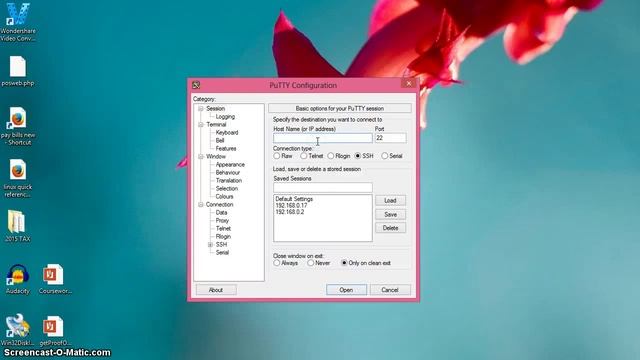Viewport: 640px width, 360px height.
Task: Open the Appearance category
Action: (x=230, y=164)
